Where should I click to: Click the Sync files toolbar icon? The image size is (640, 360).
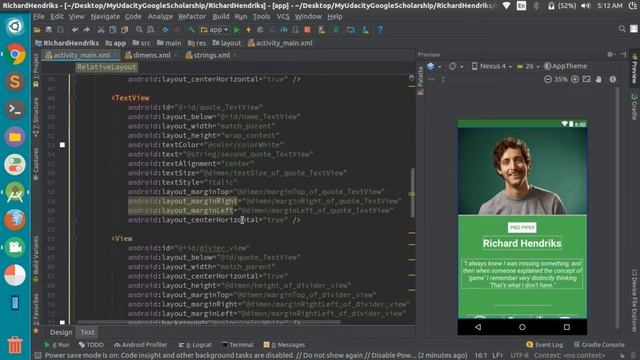point(60,30)
